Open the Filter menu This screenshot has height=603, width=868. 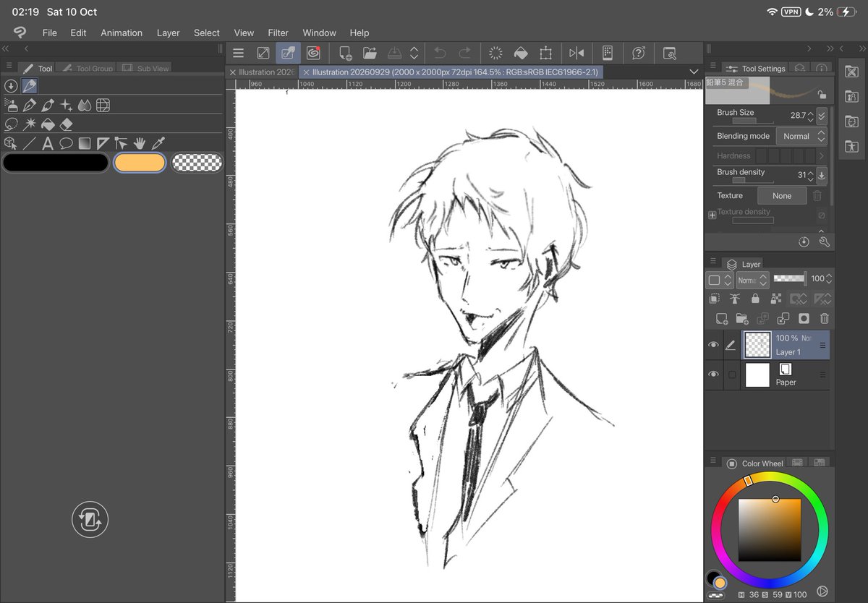[x=278, y=33]
